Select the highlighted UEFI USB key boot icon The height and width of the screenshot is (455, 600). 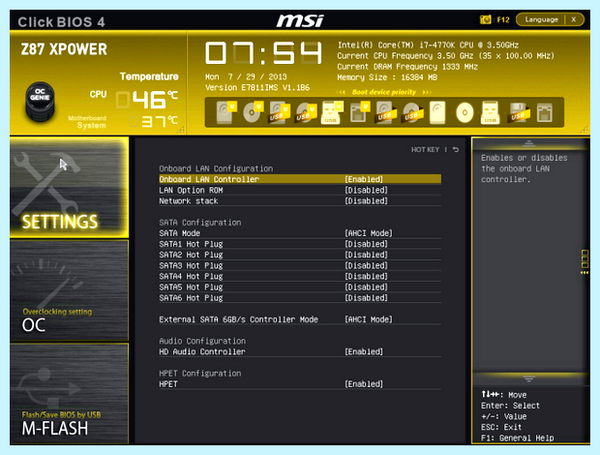tap(331, 113)
